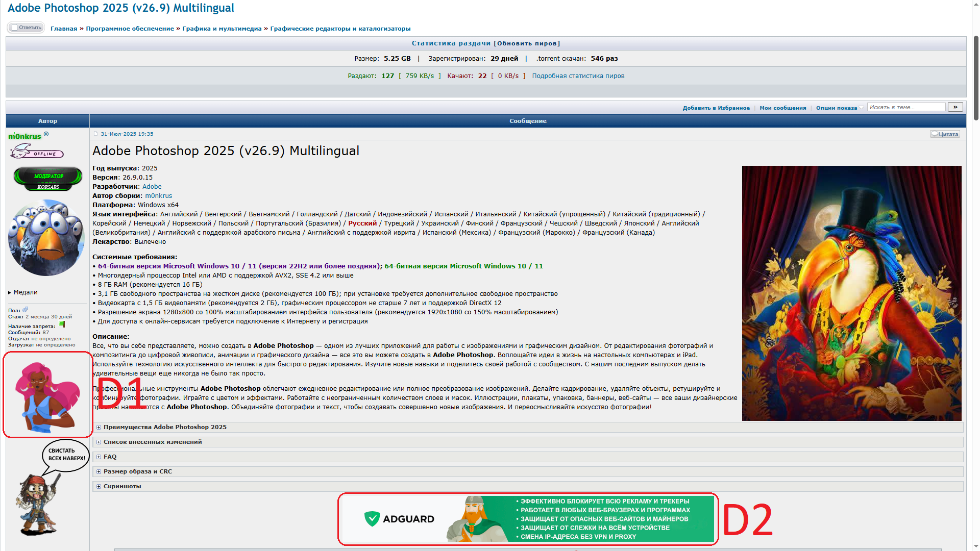Expand the Медали section

23,292
